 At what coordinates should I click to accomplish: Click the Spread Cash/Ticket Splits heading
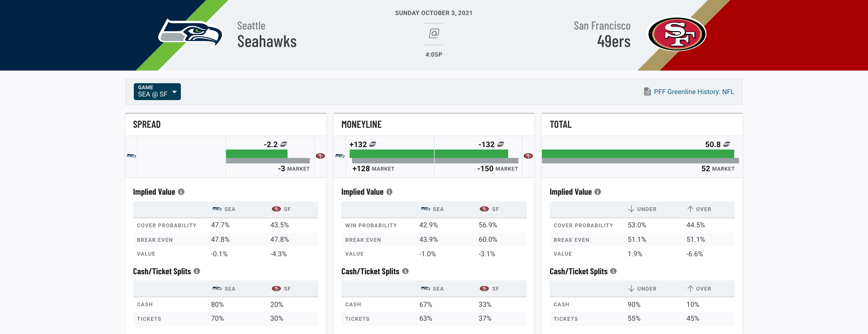click(162, 271)
